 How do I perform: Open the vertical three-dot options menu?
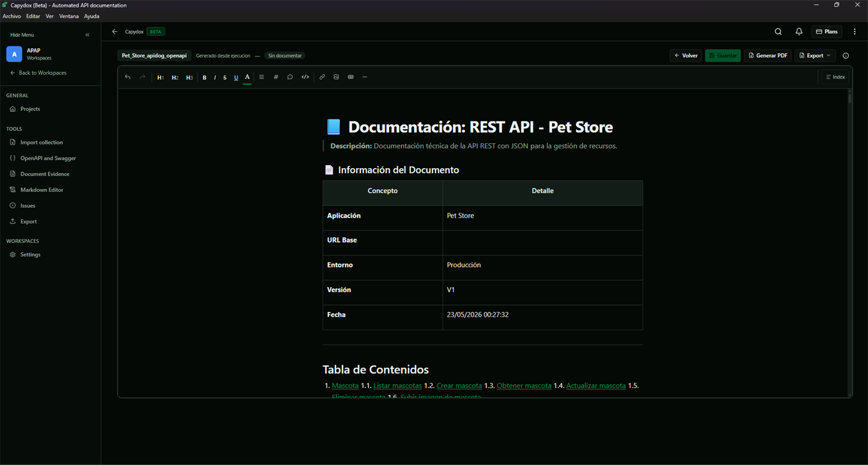[x=855, y=32]
